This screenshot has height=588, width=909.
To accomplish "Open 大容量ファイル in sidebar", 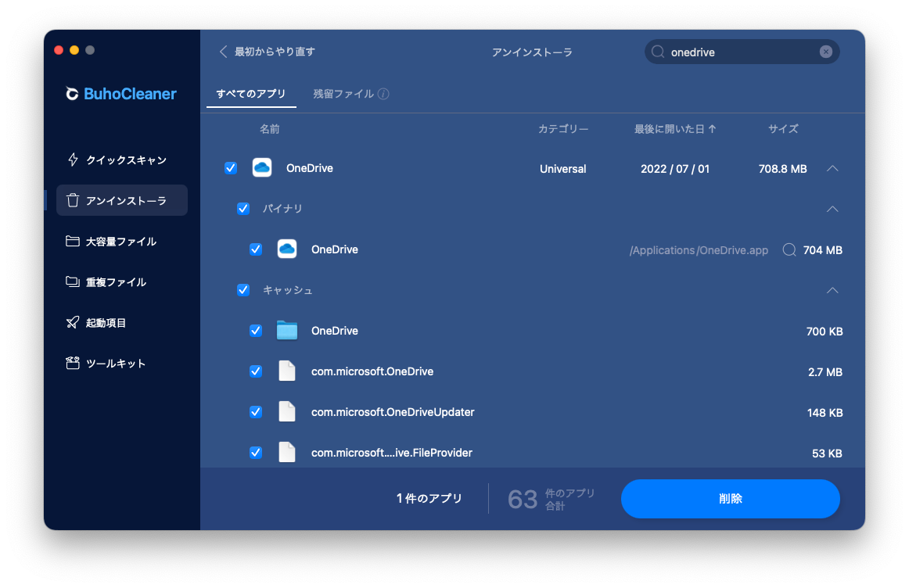I will tap(121, 242).
